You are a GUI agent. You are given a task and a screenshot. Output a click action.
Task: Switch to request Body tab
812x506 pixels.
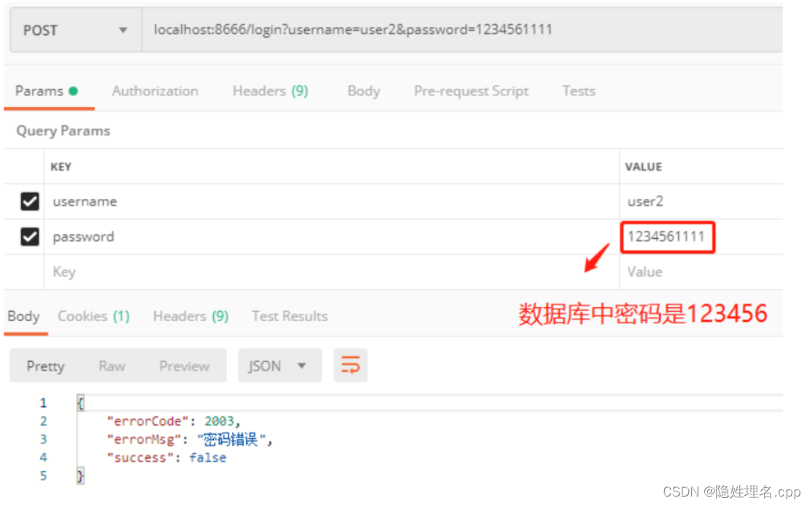[x=364, y=91]
